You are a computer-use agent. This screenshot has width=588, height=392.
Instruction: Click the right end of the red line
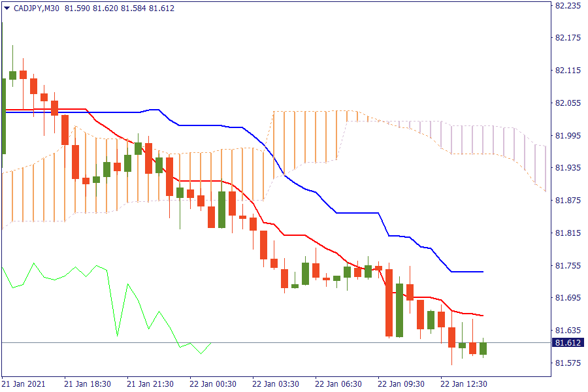pyautogui.click(x=482, y=316)
